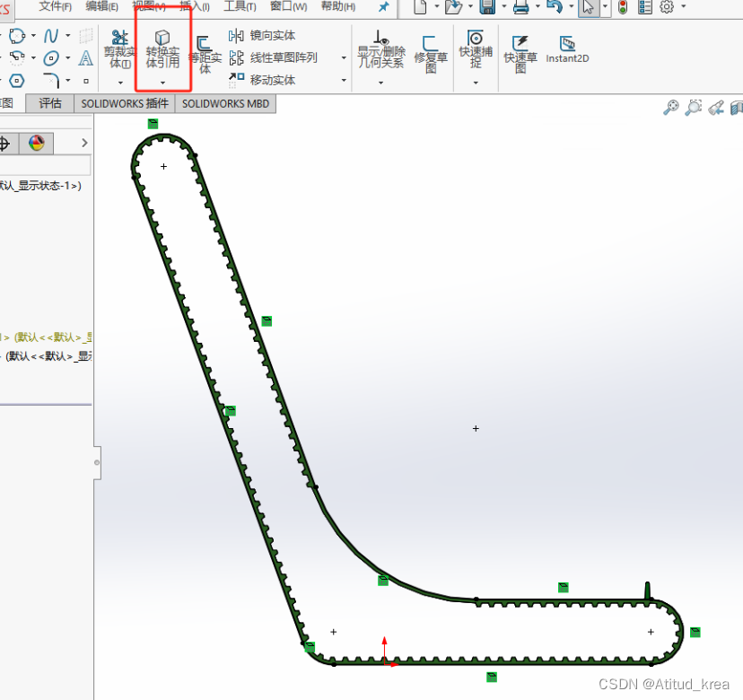Click Linear Sketch Pattern (线性草图阵列)
743x700 pixels.
tap(273, 57)
